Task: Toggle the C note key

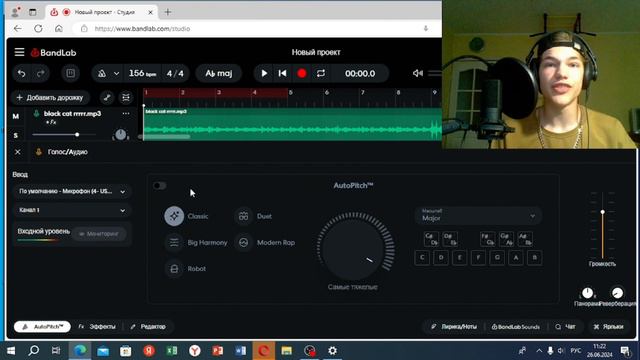Action: (x=422, y=258)
